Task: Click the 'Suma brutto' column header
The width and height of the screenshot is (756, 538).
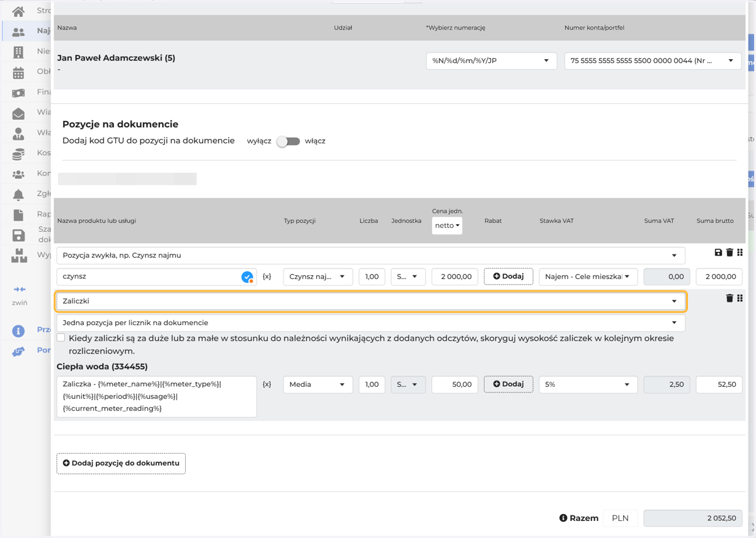Action: 715,221
